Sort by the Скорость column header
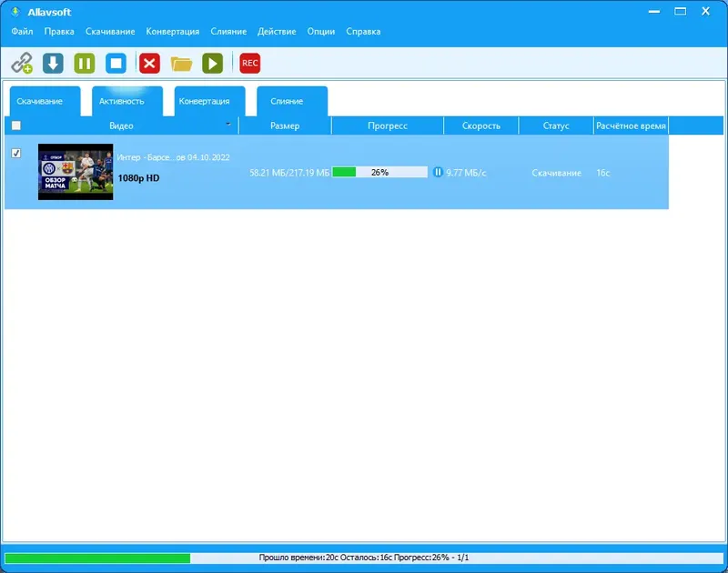The width and height of the screenshot is (728, 573). tap(481, 126)
